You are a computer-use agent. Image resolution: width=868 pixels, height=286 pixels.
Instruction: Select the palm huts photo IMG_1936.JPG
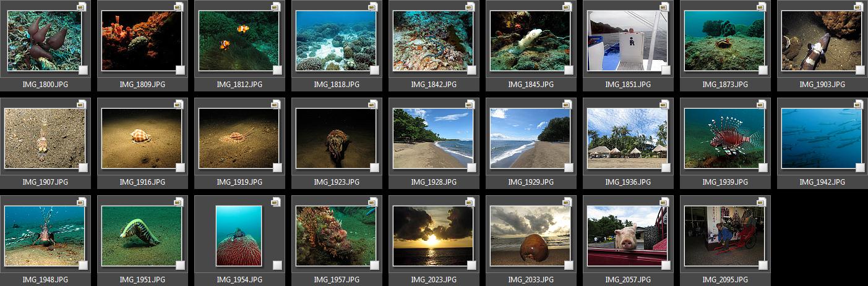point(627,138)
